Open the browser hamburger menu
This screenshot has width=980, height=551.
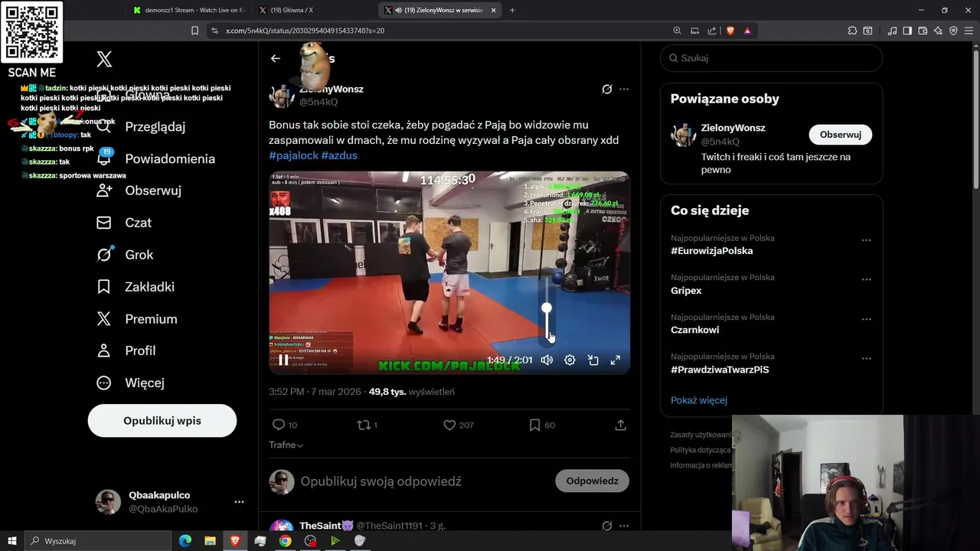click(x=969, y=31)
